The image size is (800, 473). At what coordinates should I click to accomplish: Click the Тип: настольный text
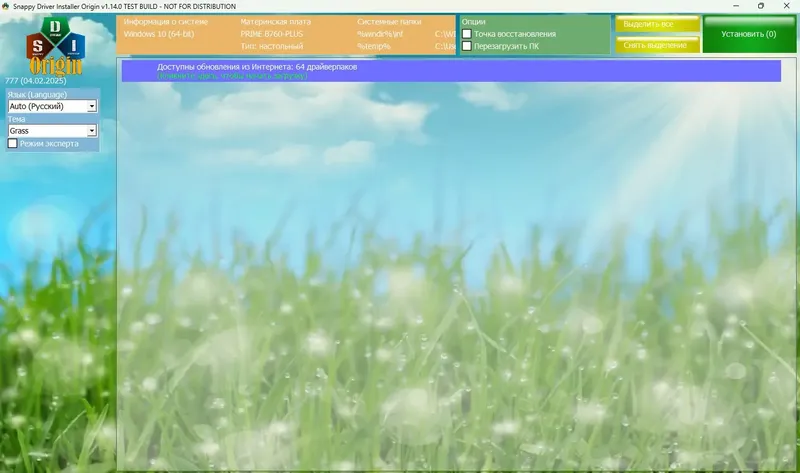pyautogui.click(x=272, y=46)
